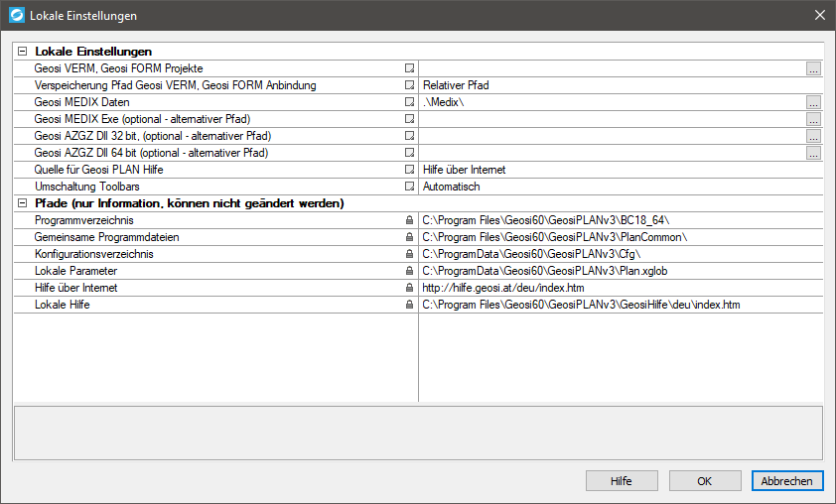This screenshot has height=504, width=836.
Task: Click edit icon for Quelle für Geosi PLAN Hilfe
Action: tap(409, 170)
